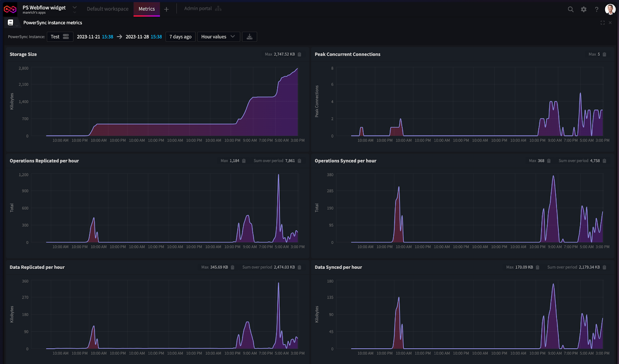619x364 pixels.
Task: Click the end time 15:38 after 2023-11-28
Action: tap(156, 37)
